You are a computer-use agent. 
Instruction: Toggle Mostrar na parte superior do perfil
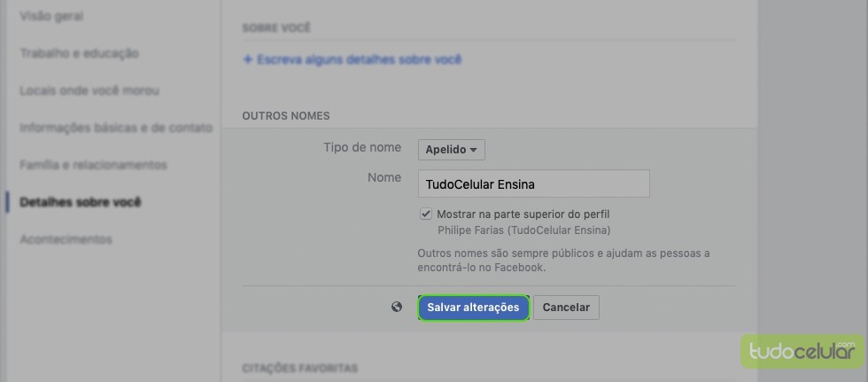[426, 214]
